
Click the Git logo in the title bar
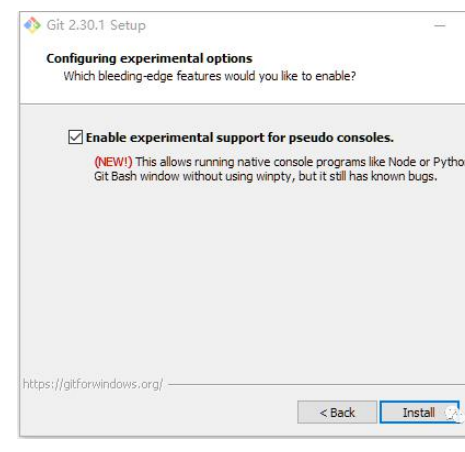tap(32, 25)
